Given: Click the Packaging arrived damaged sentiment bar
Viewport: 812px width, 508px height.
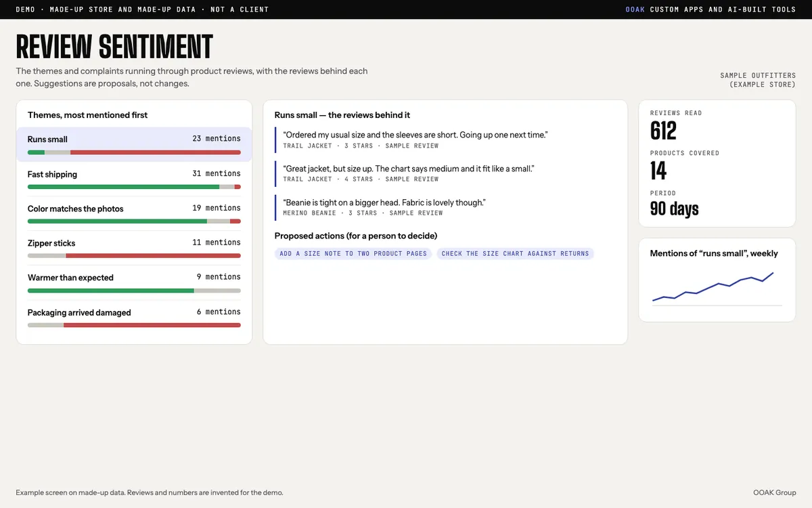Looking at the screenshot, I should pyautogui.click(x=134, y=325).
